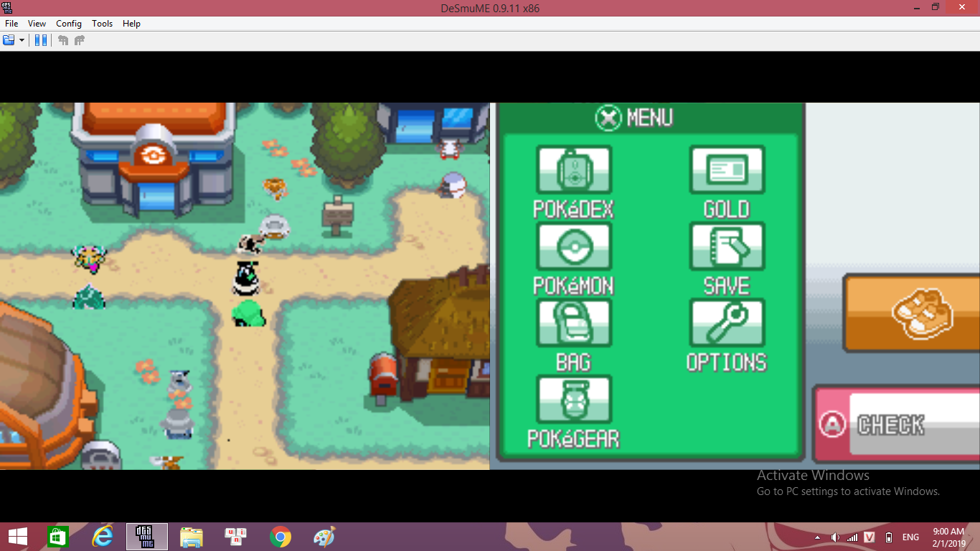Tap the A CHECK button
Image resolution: width=980 pixels, height=551 pixels.
(x=897, y=425)
